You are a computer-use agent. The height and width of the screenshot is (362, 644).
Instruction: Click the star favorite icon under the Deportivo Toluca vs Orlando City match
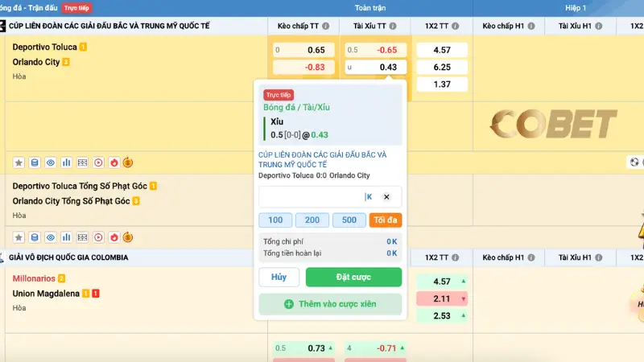(x=18, y=162)
